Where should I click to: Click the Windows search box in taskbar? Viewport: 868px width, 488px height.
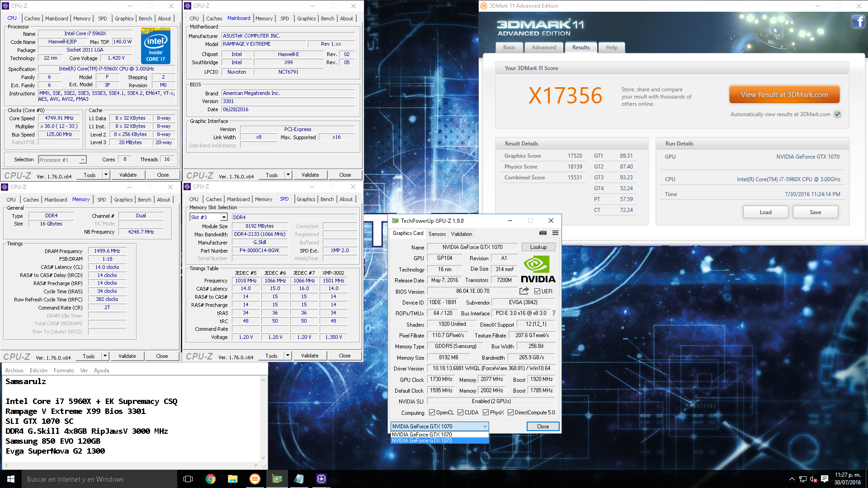(x=99, y=479)
